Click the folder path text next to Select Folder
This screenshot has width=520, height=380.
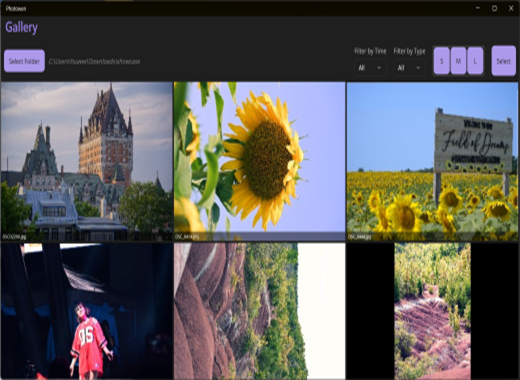(x=94, y=62)
